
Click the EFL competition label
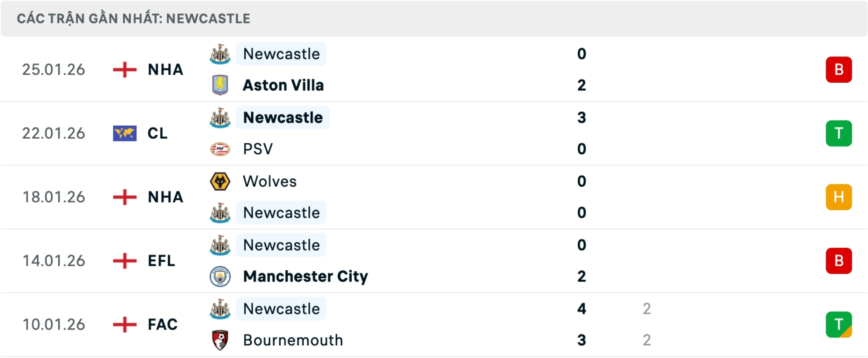click(x=161, y=261)
